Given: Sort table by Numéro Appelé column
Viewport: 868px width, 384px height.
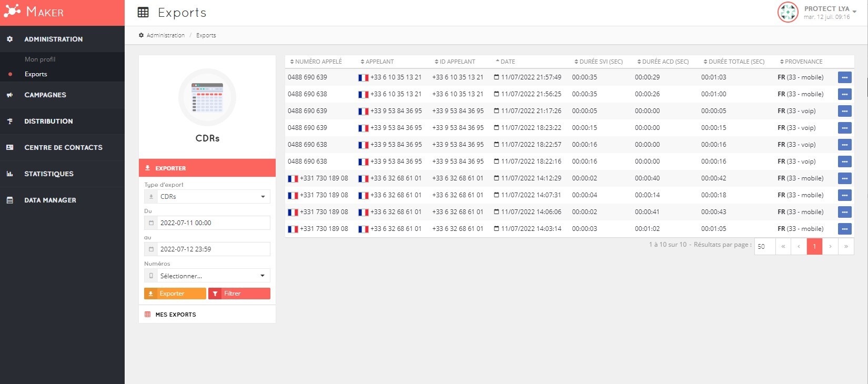Looking at the screenshot, I should 316,62.
